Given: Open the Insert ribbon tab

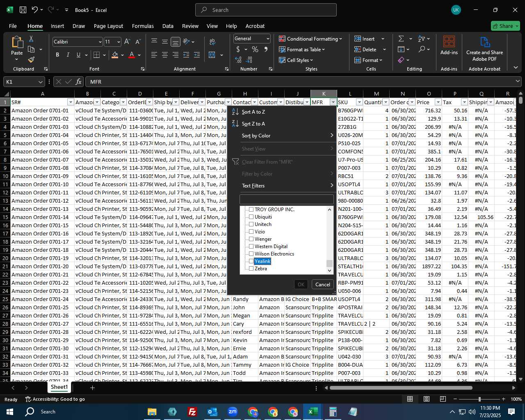Looking at the screenshot, I should (57, 26).
